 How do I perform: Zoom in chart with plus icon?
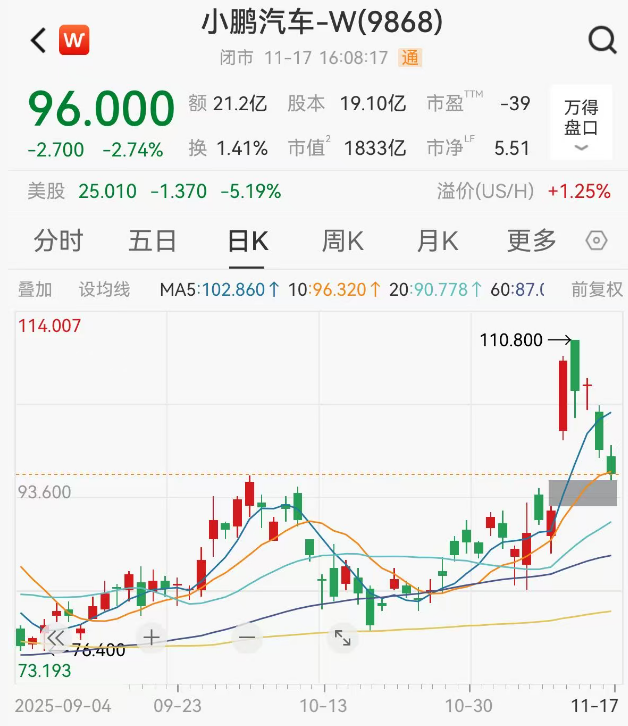pyautogui.click(x=151, y=637)
